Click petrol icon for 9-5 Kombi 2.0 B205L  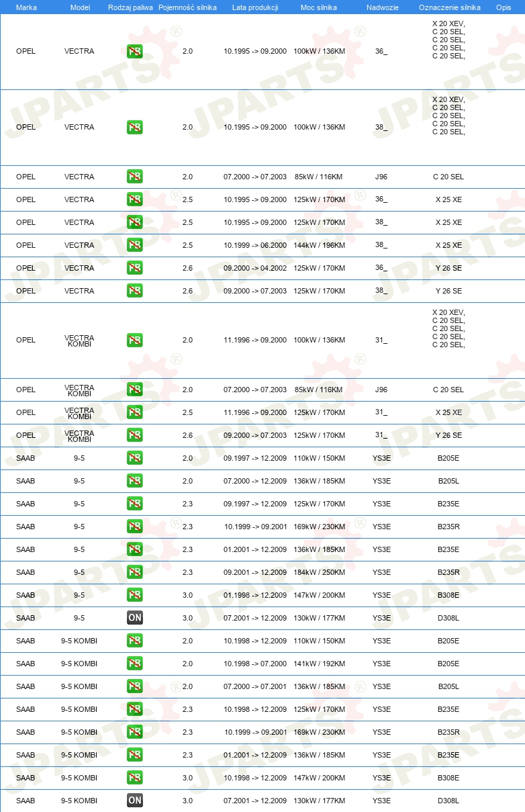pos(135,686)
